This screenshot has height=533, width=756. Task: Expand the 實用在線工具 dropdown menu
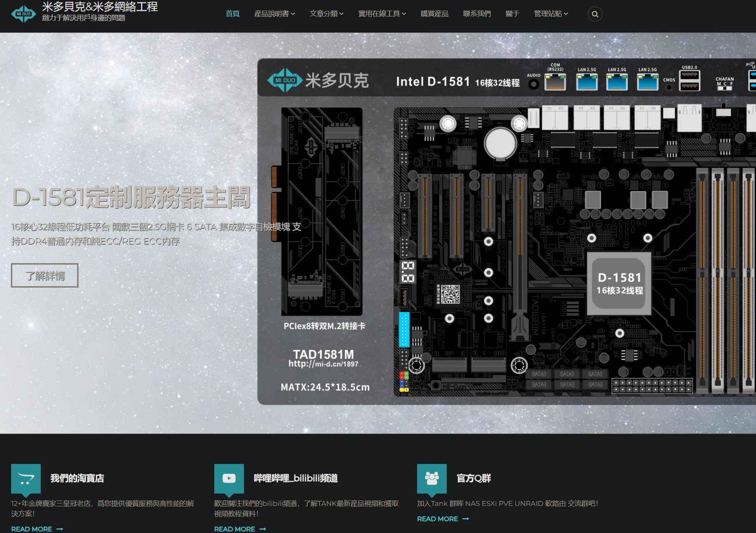point(382,14)
